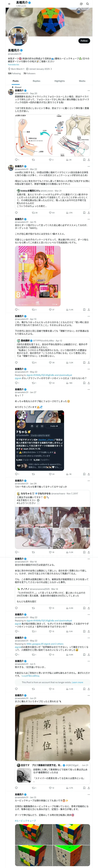Click the Grok icon beside the search icon
Viewport: 98px width, 868px height.
coord(81,4)
